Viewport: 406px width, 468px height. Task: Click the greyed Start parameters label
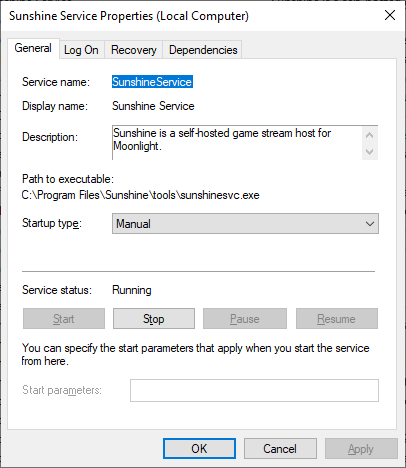pos(62,390)
